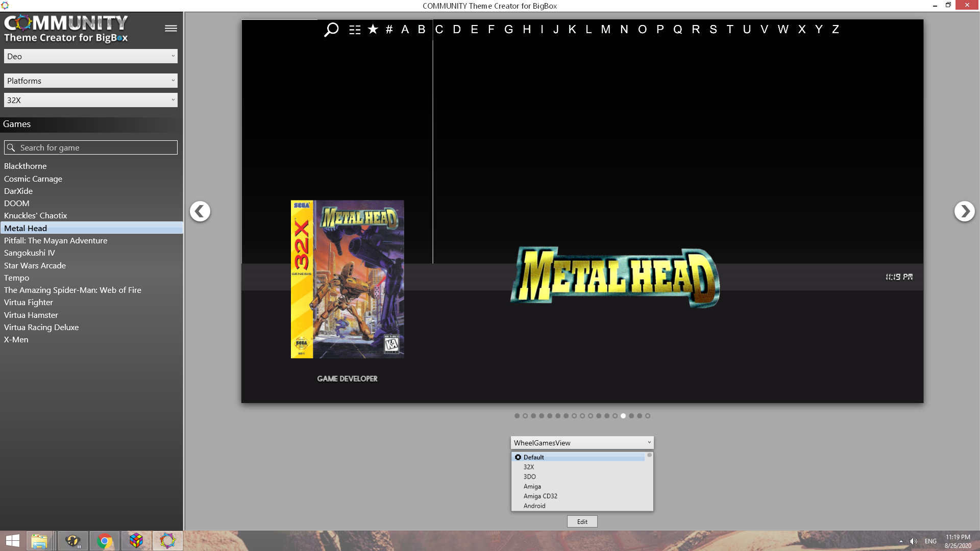Image resolution: width=980 pixels, height=551 pixels.
Task: Select the first page indicator dot
Action: pos(517,416)
